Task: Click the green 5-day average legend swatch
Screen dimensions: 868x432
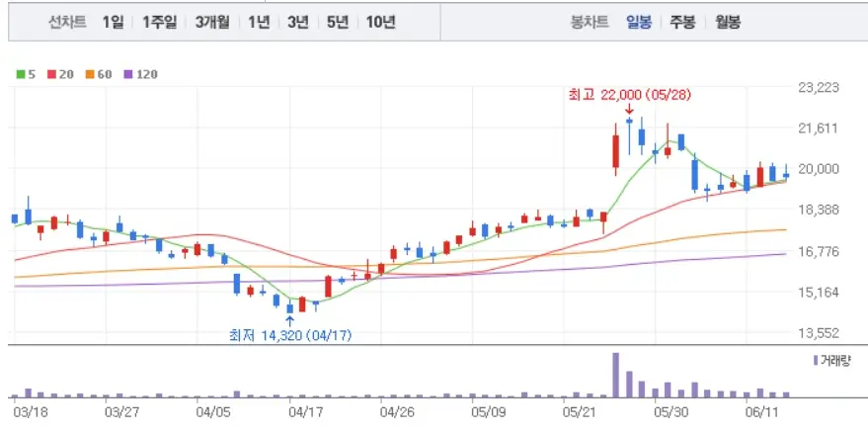Action: point(21,74)
